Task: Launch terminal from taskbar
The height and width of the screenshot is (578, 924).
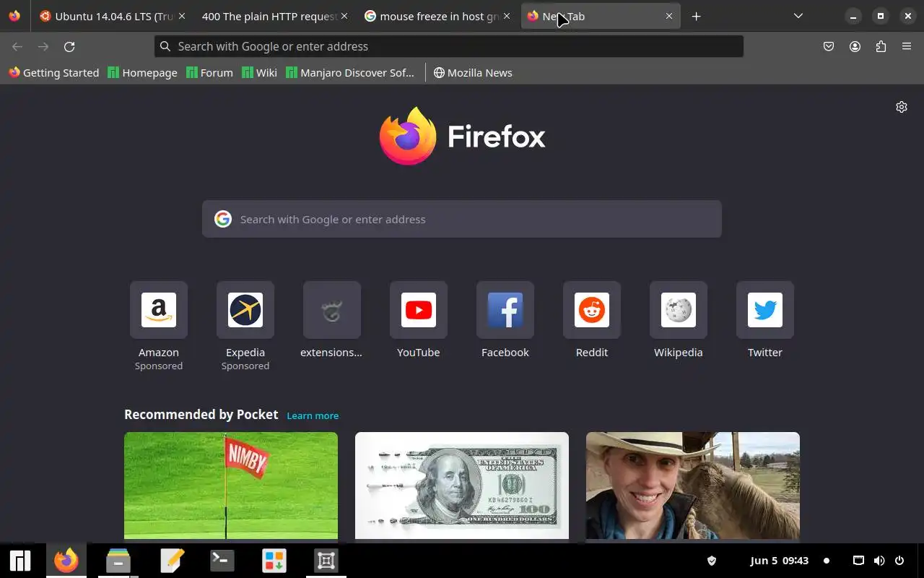Action: 222,561
